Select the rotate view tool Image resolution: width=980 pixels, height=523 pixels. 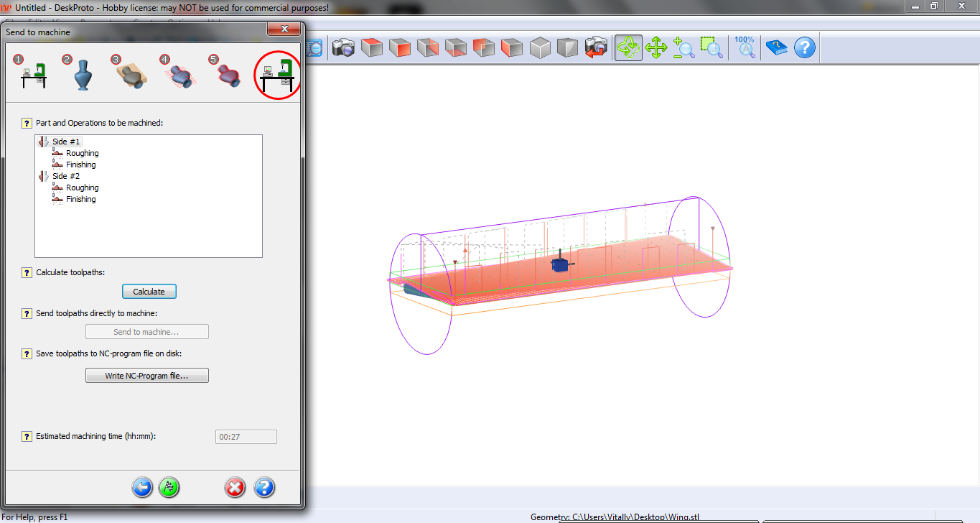628,47
